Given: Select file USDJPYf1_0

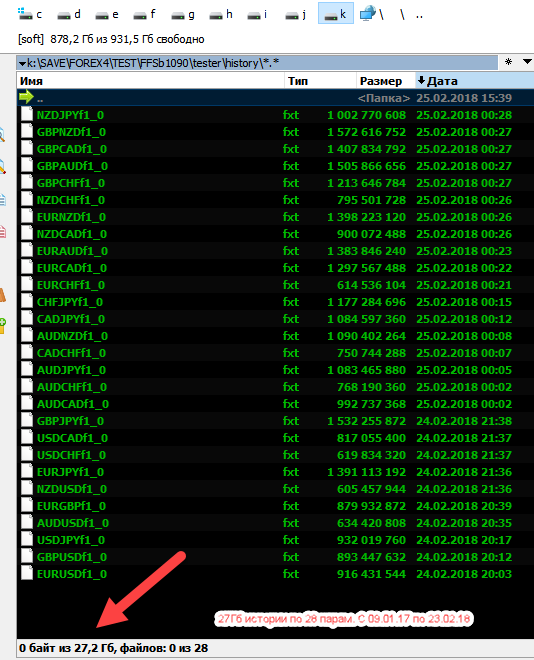Looking at the screenshot, I should coord(275,540).
